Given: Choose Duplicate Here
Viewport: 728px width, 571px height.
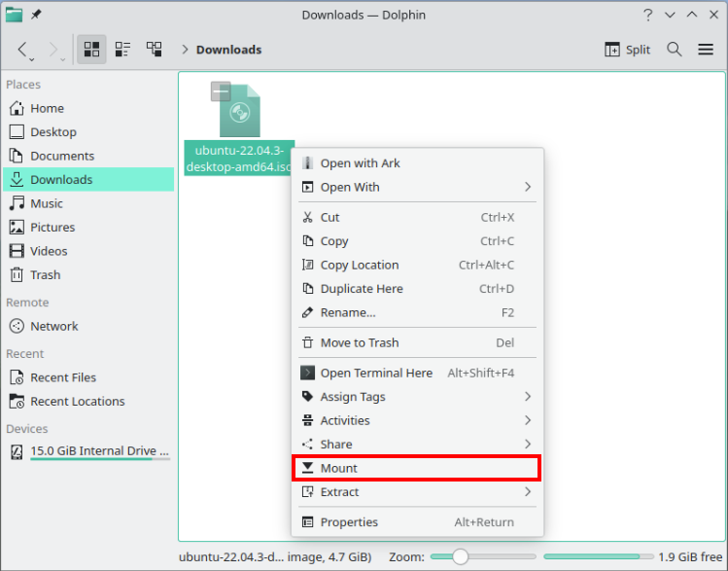Looking at the screenshot, I should [x=417, y=289].
